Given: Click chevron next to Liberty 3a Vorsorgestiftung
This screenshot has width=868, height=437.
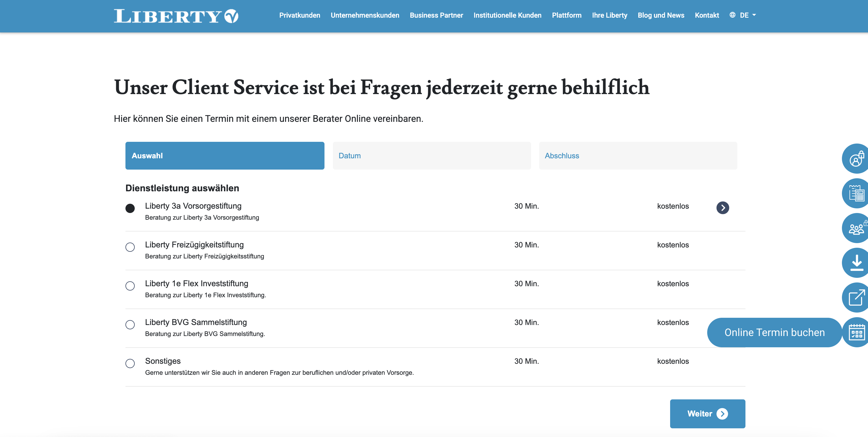Looking at the screenshot, I should (x=723, y=208).
